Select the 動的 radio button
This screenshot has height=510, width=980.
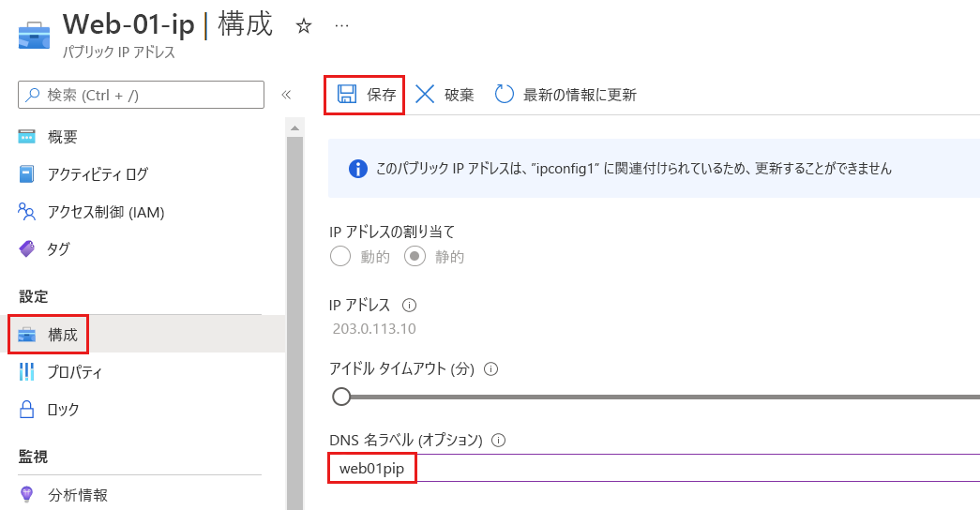click(340, 256)
